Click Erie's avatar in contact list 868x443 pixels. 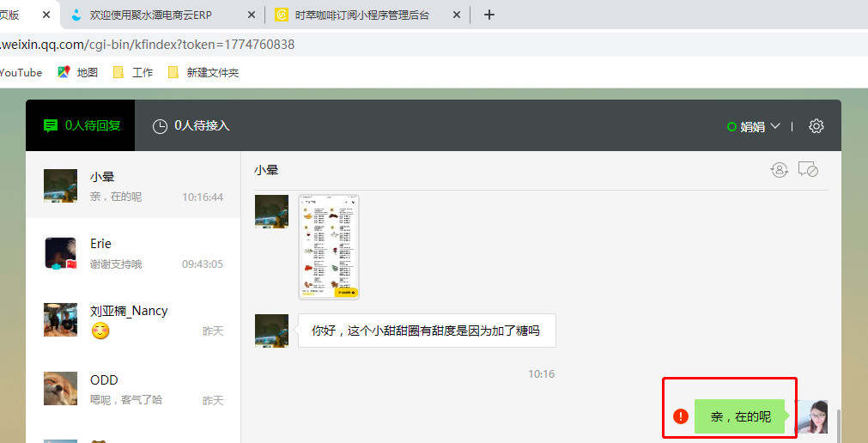(60, 253)
